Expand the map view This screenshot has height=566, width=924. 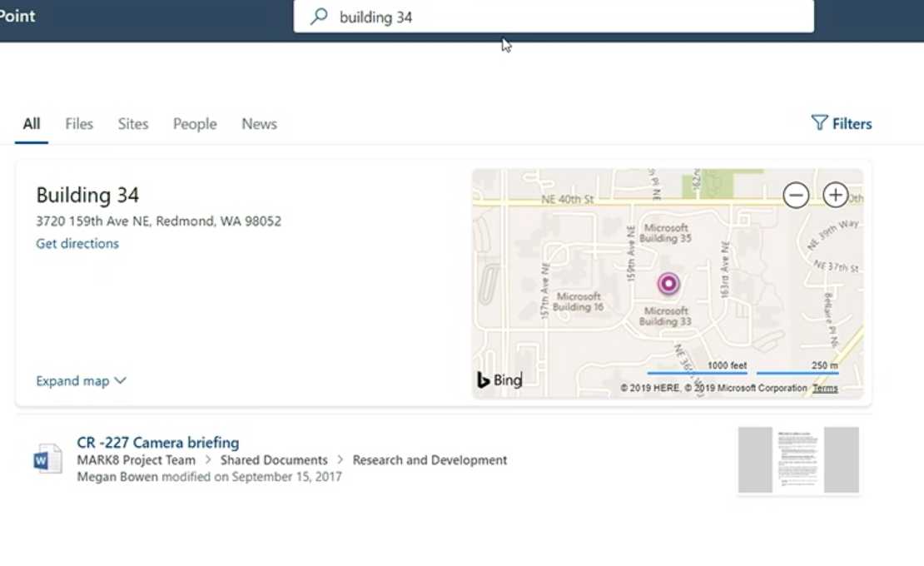click(x=81, y=380)
